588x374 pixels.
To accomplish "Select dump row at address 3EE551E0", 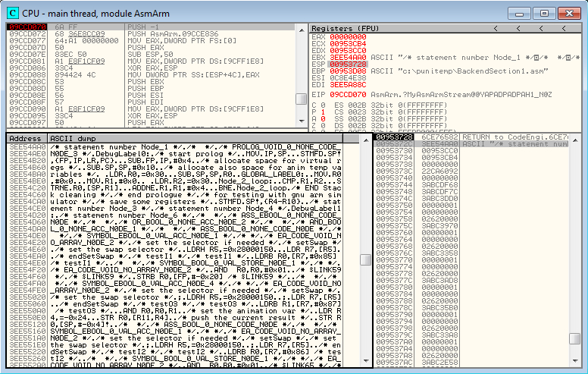I will click(x=175, y=344).
